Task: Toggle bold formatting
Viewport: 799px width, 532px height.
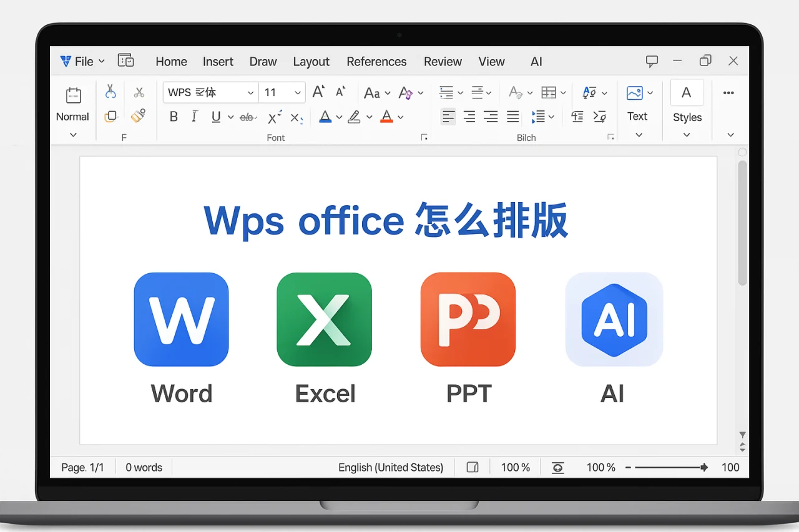Action: coord(173,117)
